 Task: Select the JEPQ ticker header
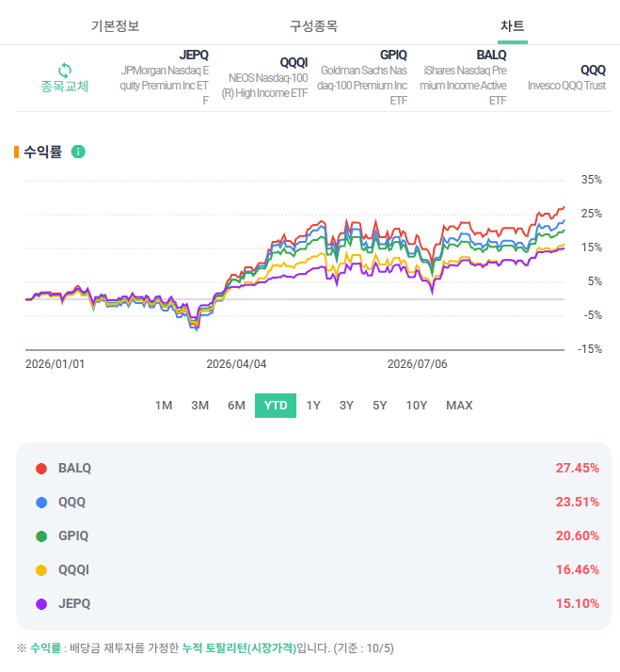click(194, 55)
